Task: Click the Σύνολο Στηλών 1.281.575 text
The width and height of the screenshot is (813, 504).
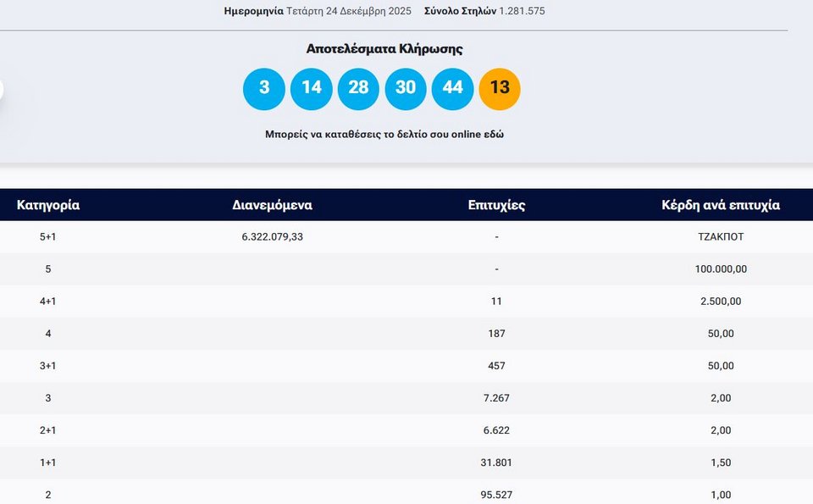Action: point(484,11)
